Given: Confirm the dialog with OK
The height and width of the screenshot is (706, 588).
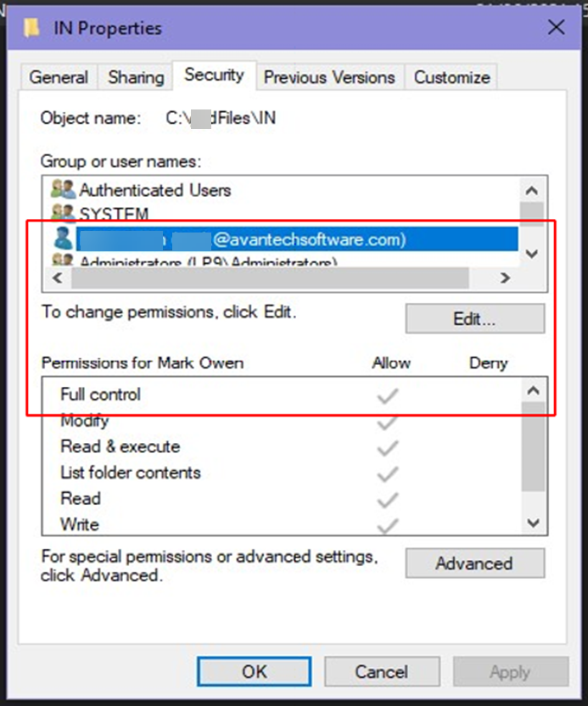Looking at the screenshot, I should tap(254, 672).
